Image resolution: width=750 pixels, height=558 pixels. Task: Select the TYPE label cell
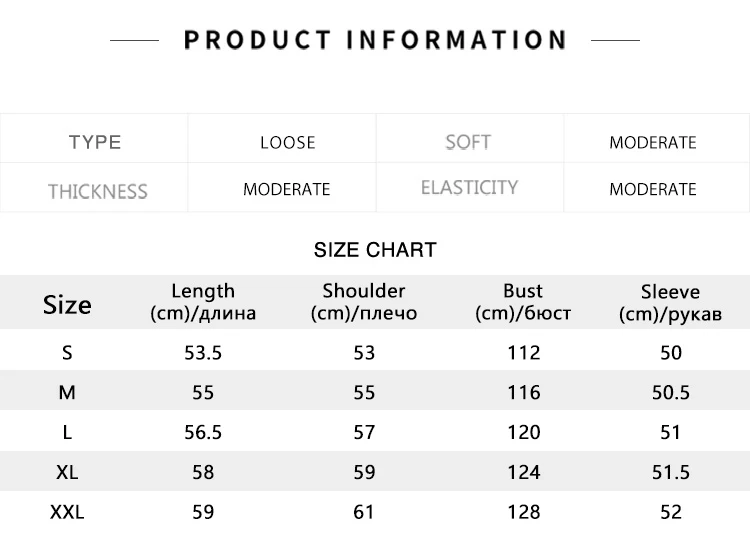click(x=94, y=139)
